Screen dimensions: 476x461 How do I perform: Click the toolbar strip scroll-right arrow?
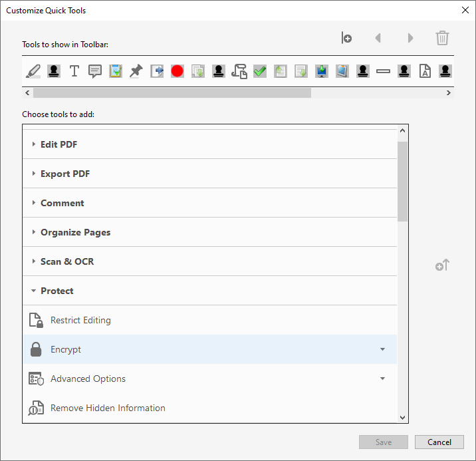click(448, 92)
